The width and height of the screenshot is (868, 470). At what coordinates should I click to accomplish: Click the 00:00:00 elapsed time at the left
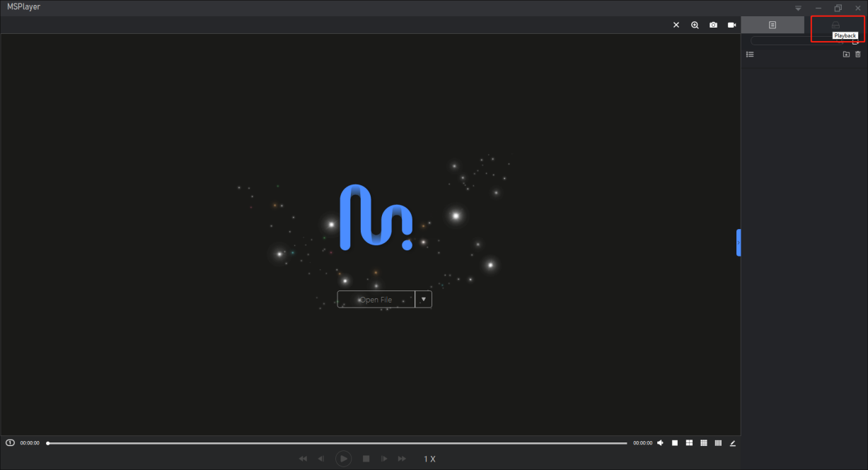(x=30, y=443)
